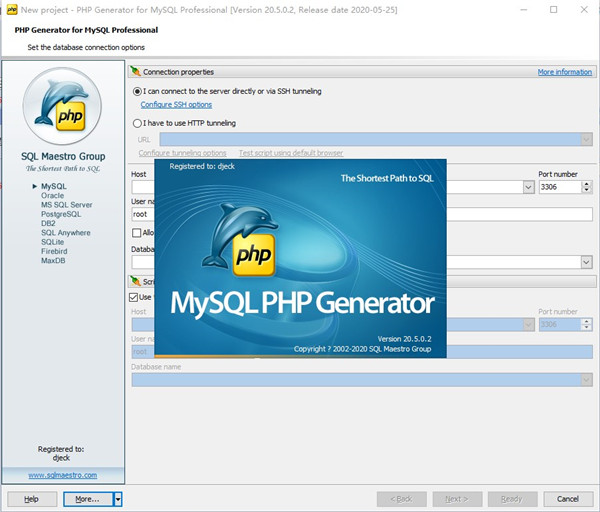
Task: Increase the port number with stepper
Action: [x=586, y=183]
